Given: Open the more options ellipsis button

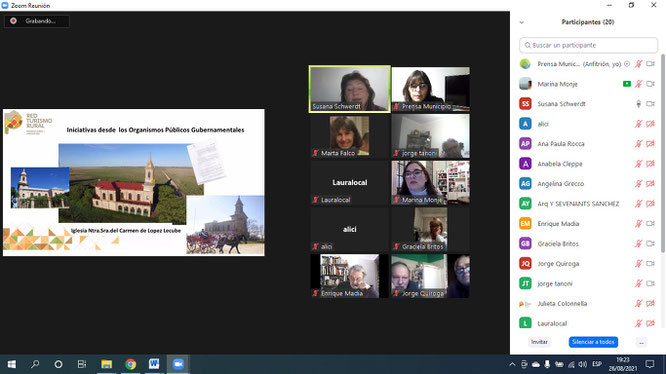Looking at the screenshot, I should pos(641,342).
